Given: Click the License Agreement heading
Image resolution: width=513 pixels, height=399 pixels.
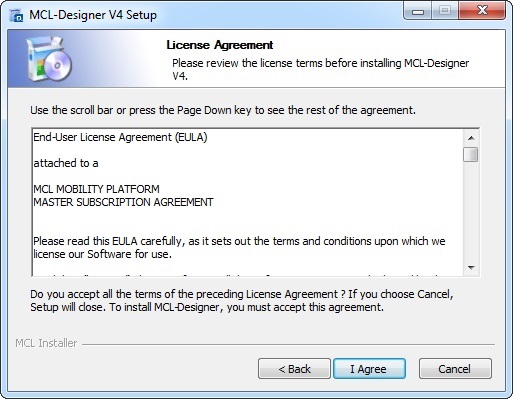Looking at the screenshot, I should point(220,45).
